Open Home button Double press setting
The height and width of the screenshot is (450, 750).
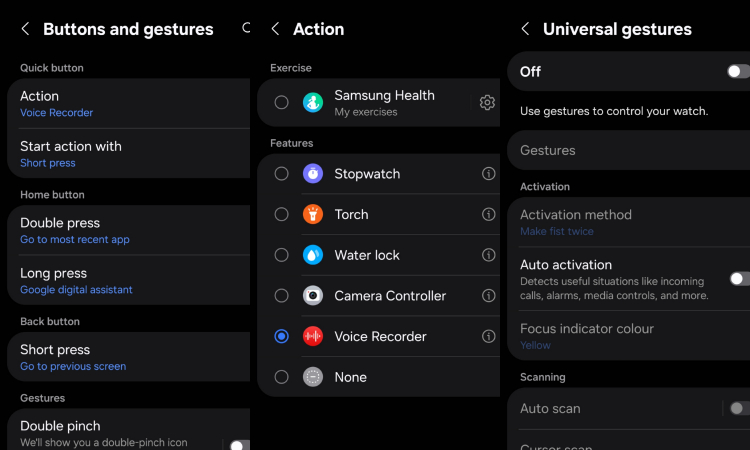point(129,230)
